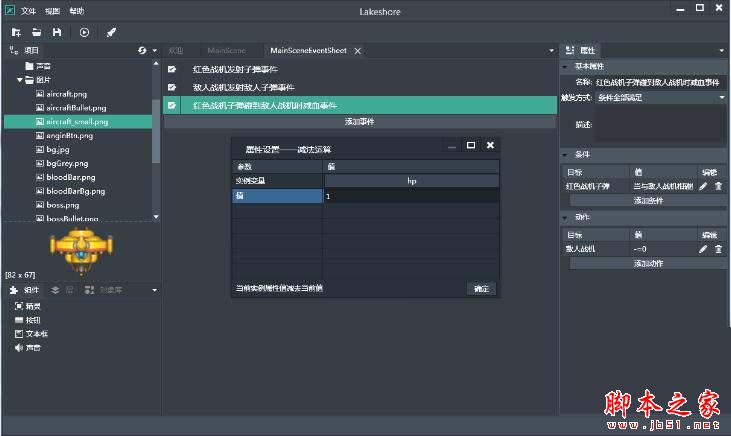Select bloodBar.png file
Image resolution: width=731 pixels, height=436 pixels.
click(65, 177)
